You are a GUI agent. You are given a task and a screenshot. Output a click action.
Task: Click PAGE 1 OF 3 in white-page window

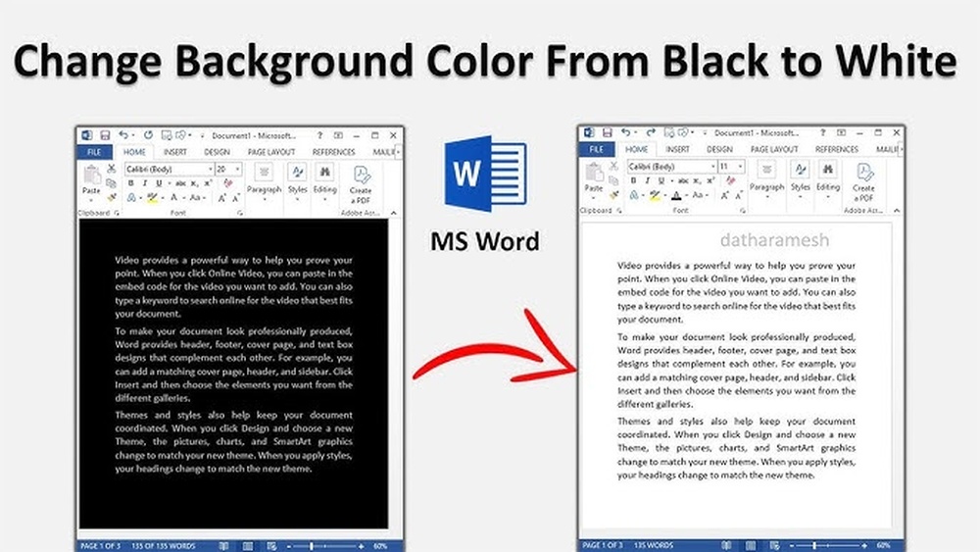[603, 545]
